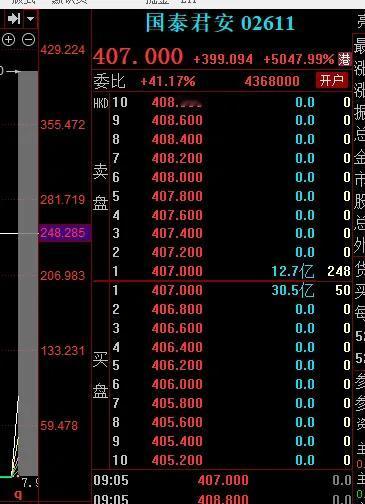365x504 pixels.
Task: Click the highlighted 248.285 price axis label
Action: (64, 233)
